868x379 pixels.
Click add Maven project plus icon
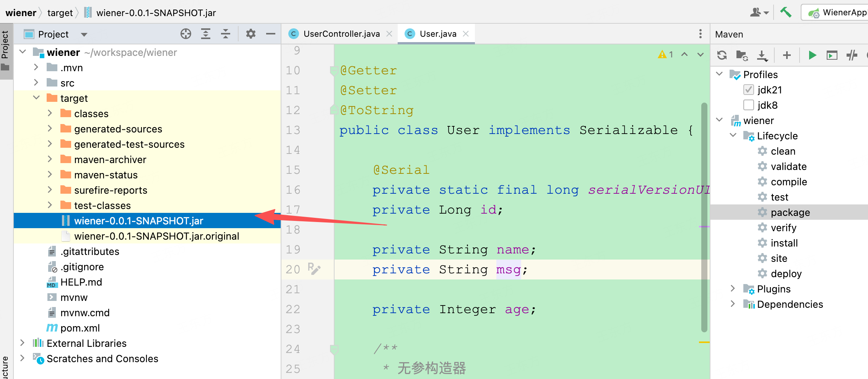pos(787,55)
